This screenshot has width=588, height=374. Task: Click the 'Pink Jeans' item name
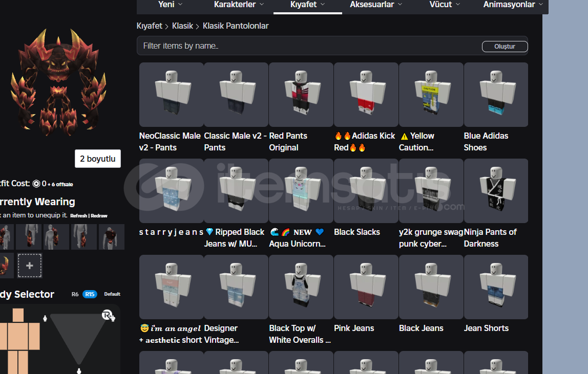coord(354,328)
